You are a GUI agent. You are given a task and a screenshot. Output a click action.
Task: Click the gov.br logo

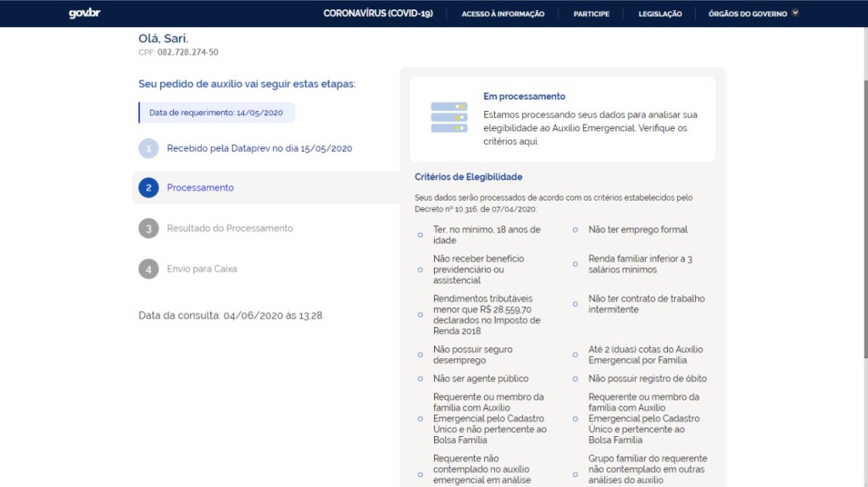click(84, 14)
